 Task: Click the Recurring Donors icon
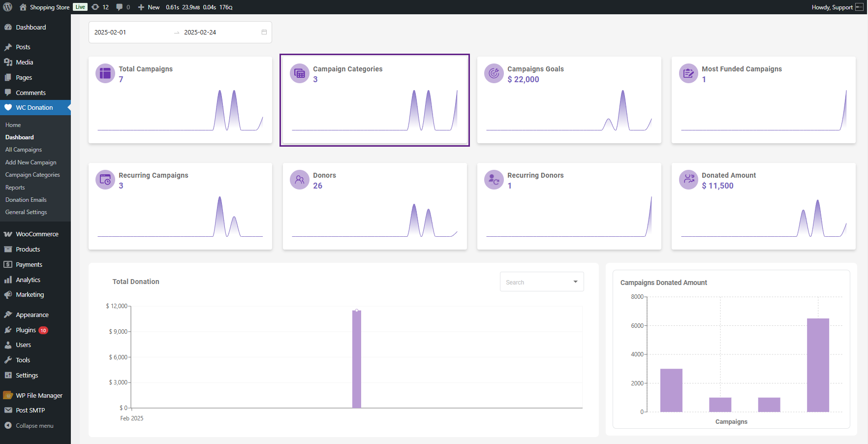point(494,180)
